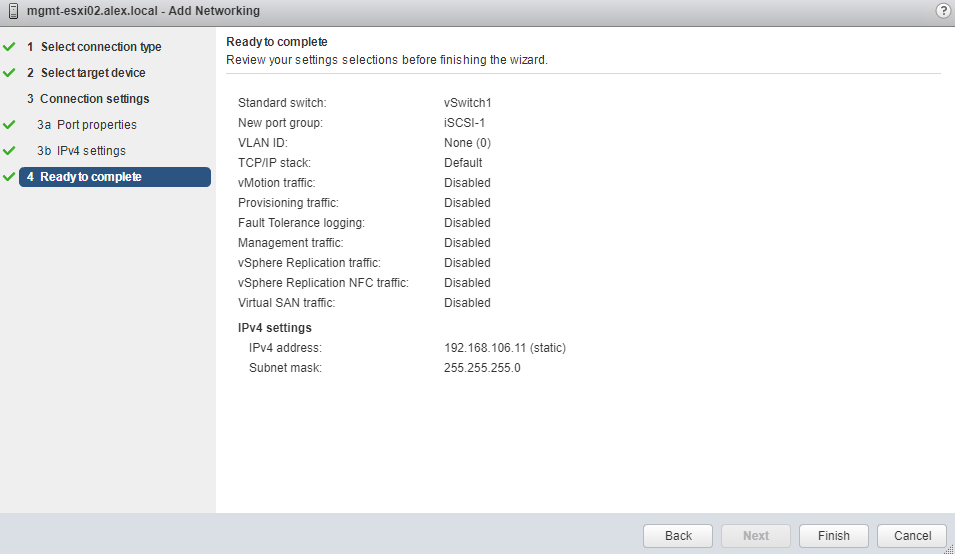
Task: Click the Finish button
Action: (x=833, y=536)
